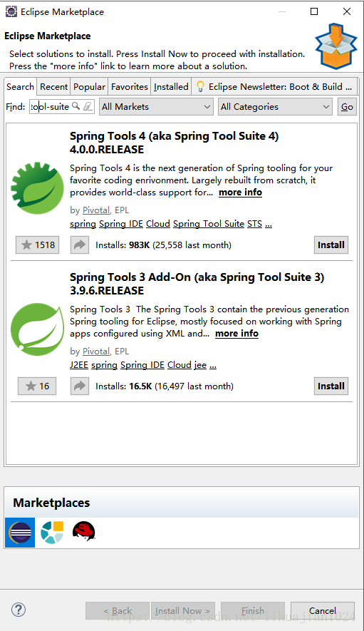This screenshot has height=631, width=364.
Task: Share Spring Tools 4 via arrow icon
Action: coord(80,245)
